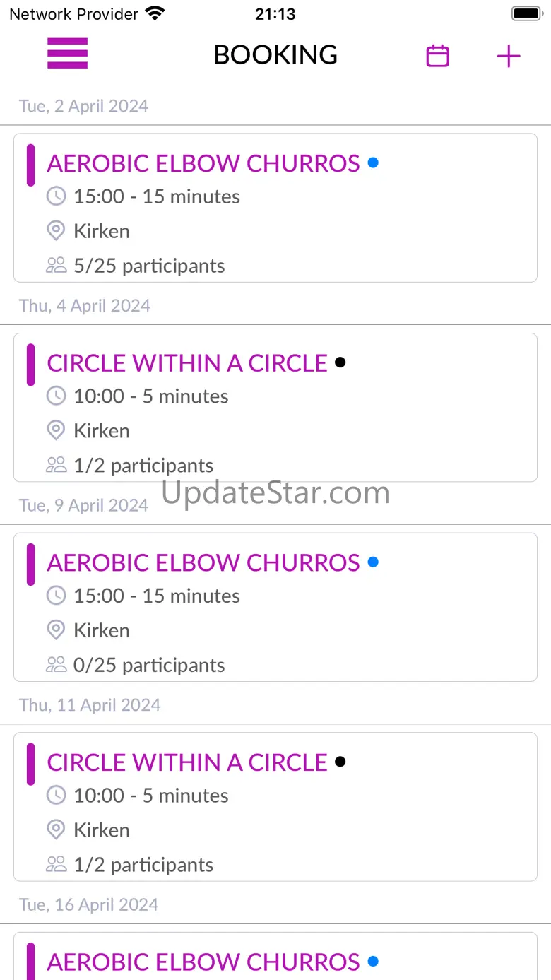Open the 16 April Aerobic Elbow Churros class
The width and height of the screenshot is (551, 980).
(203, 962)
